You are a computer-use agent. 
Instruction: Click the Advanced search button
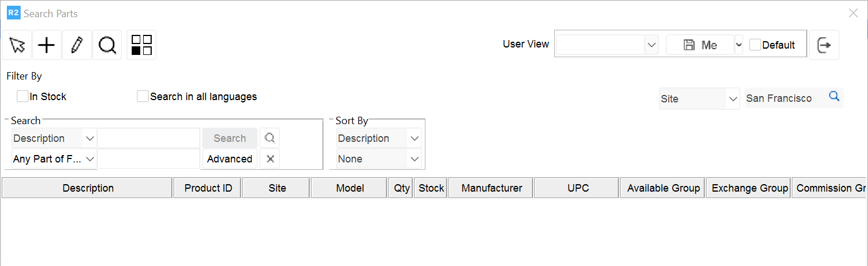[x=230, y=159]
